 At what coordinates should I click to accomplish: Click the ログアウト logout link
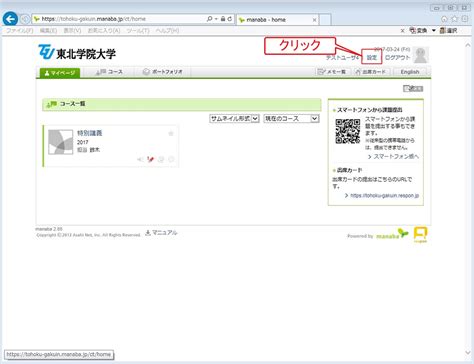[398, 58]
